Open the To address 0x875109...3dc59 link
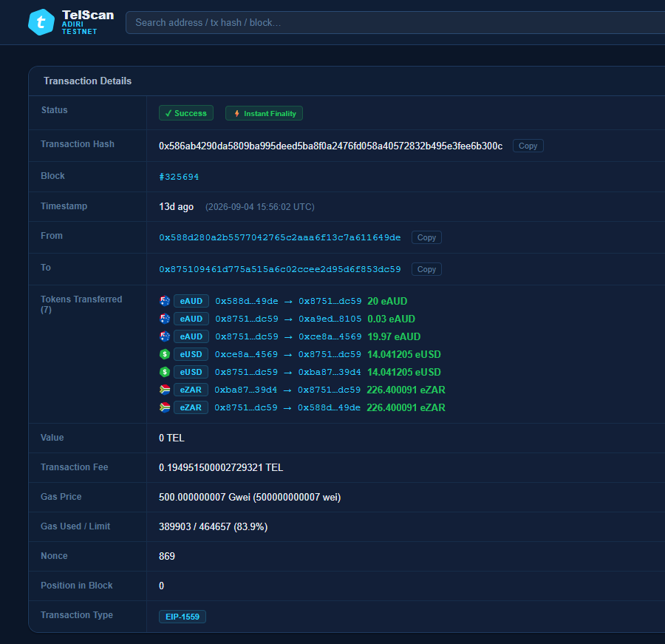 tap(279, 269)
